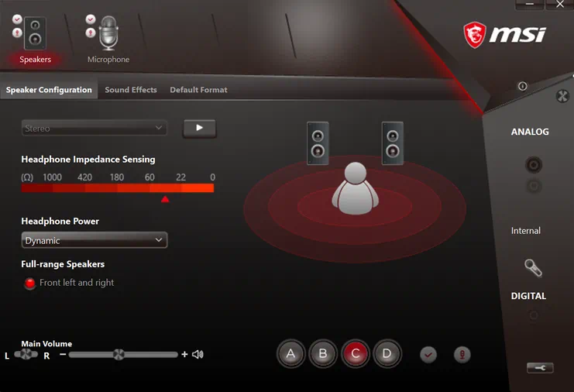Close the audio manager window
This screenshot has width=574, height=392.
(560, 5)
